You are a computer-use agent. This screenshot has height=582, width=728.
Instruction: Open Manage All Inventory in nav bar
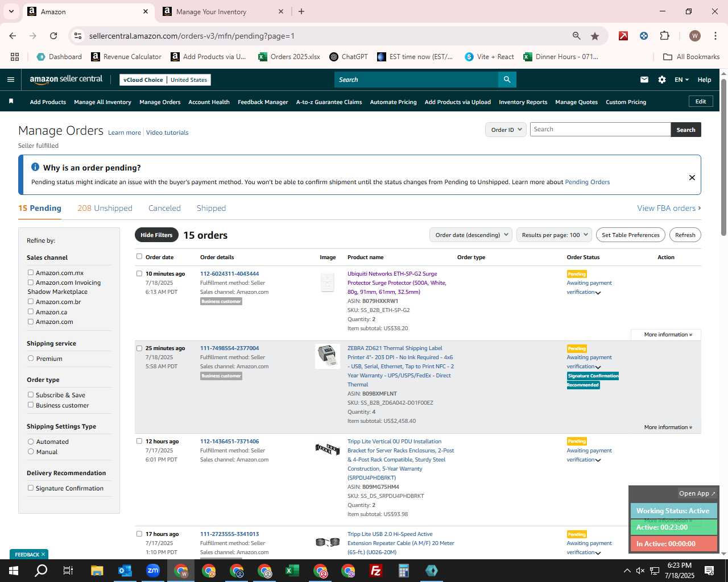tap(102, 102)
